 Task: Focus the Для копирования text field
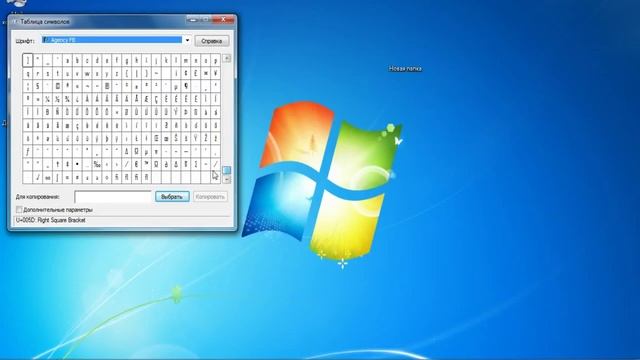click(x=113, y=197)
